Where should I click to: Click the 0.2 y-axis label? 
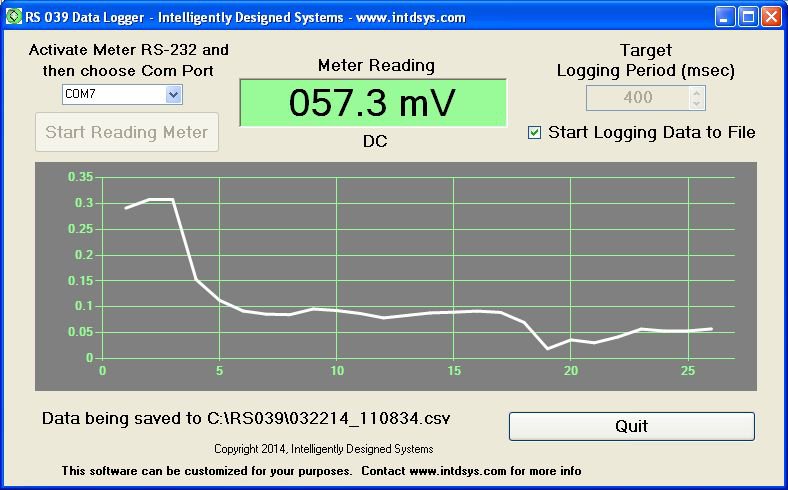coord(84,255)
